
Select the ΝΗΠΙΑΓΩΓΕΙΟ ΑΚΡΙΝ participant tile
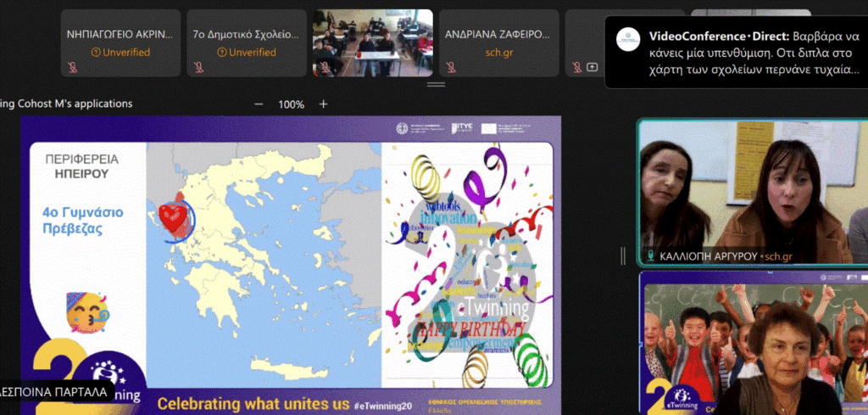120,42
